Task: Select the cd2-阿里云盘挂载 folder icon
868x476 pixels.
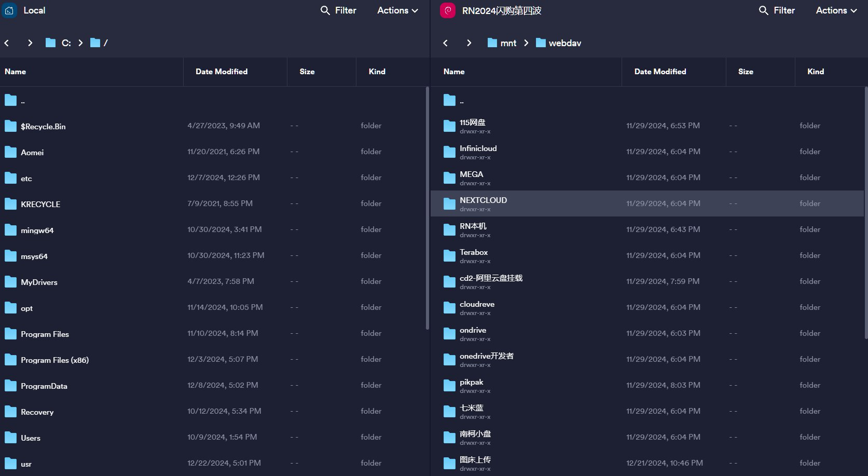Action: [449, 282]
